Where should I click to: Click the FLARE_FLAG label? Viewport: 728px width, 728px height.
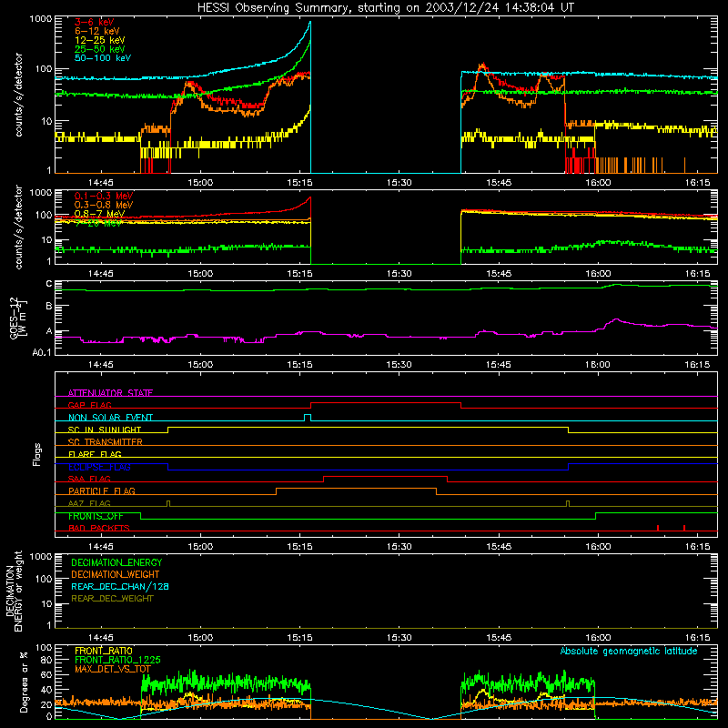coord(95,454)
